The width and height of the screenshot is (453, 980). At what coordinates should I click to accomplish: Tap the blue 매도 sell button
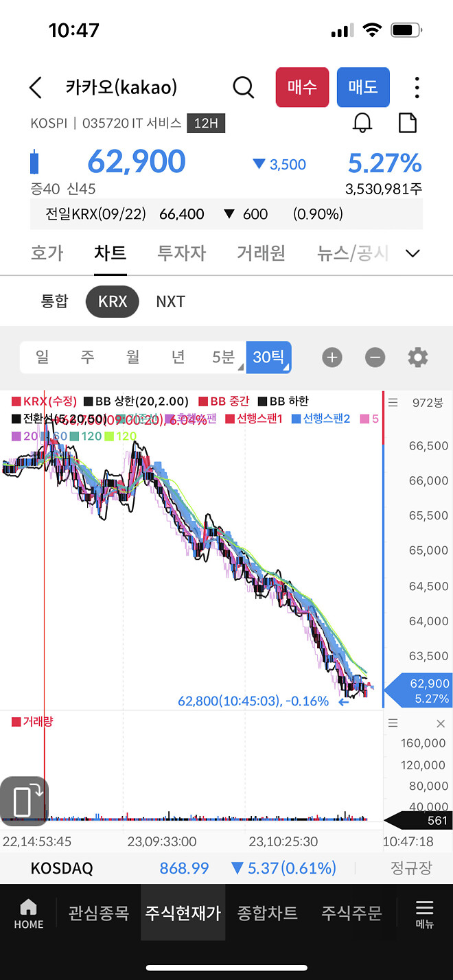363,87
